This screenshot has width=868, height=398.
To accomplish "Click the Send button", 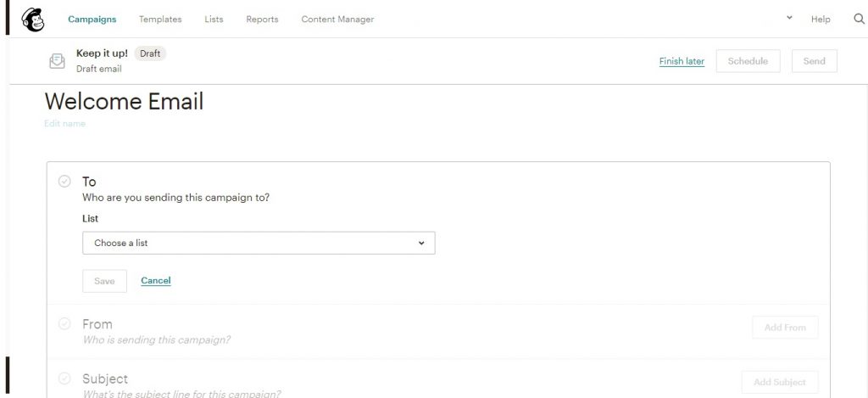I will tap(815, 61).
